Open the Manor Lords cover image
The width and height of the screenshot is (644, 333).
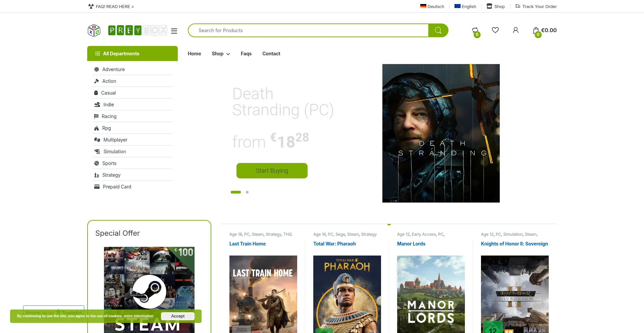[431, 294]
